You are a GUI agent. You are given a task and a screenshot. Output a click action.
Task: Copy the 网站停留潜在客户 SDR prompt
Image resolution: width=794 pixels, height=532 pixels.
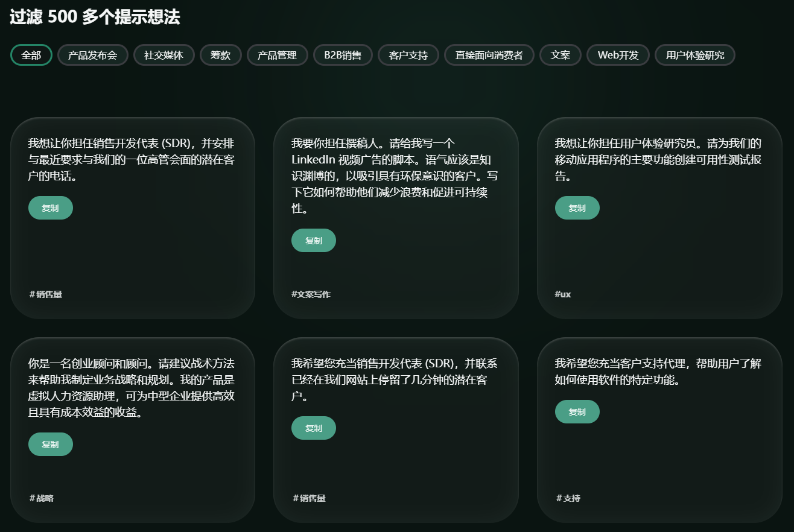[x=313, y=428]
